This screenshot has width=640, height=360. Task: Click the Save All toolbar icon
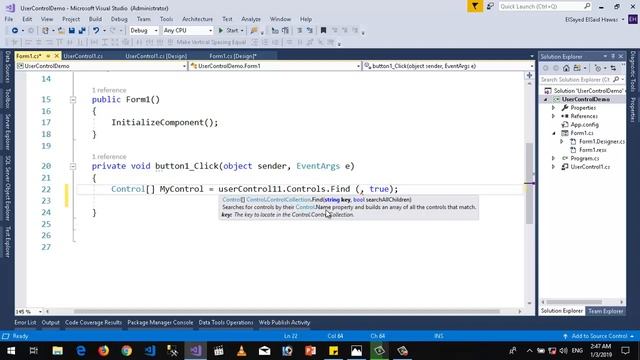pos(82,30)
